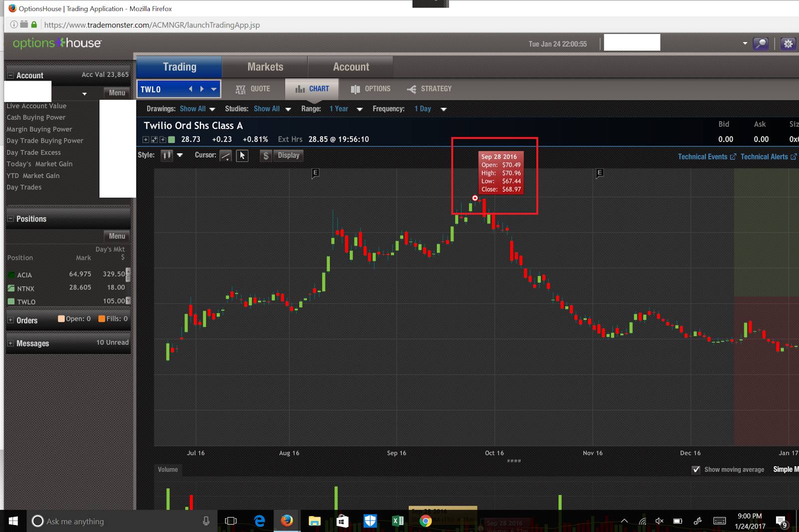Open the Technical Alerts link
The height and width of the screenshot is (532, 799).
(769, 157)
